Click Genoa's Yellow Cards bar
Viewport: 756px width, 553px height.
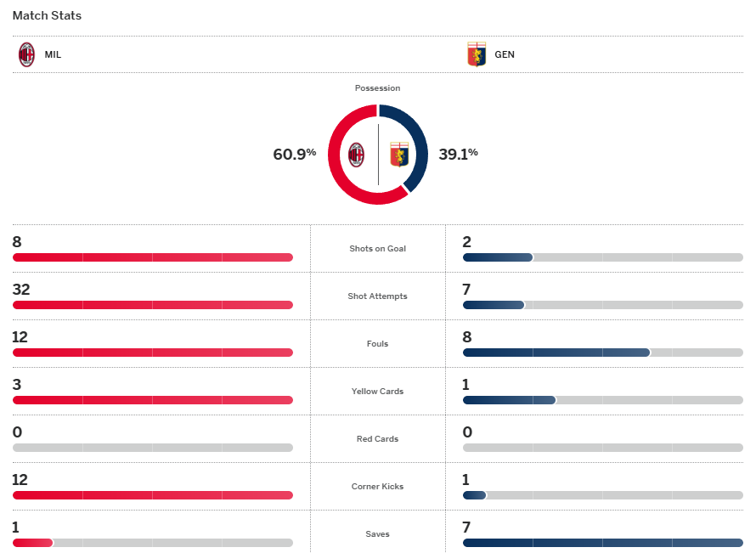click(x=509, y=400)
